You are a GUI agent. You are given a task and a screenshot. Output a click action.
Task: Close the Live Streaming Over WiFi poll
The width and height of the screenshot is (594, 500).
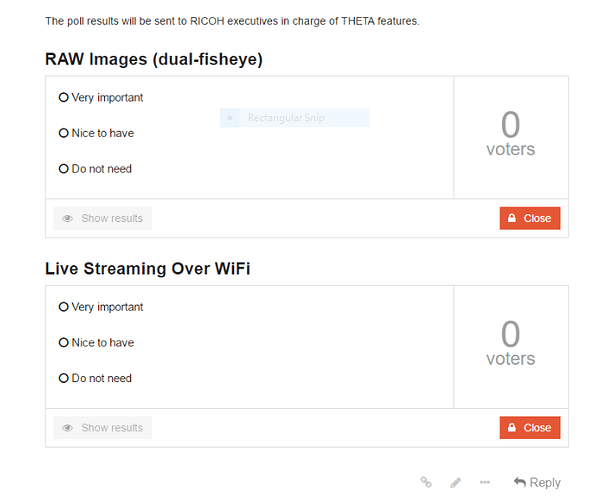[530, 428]
